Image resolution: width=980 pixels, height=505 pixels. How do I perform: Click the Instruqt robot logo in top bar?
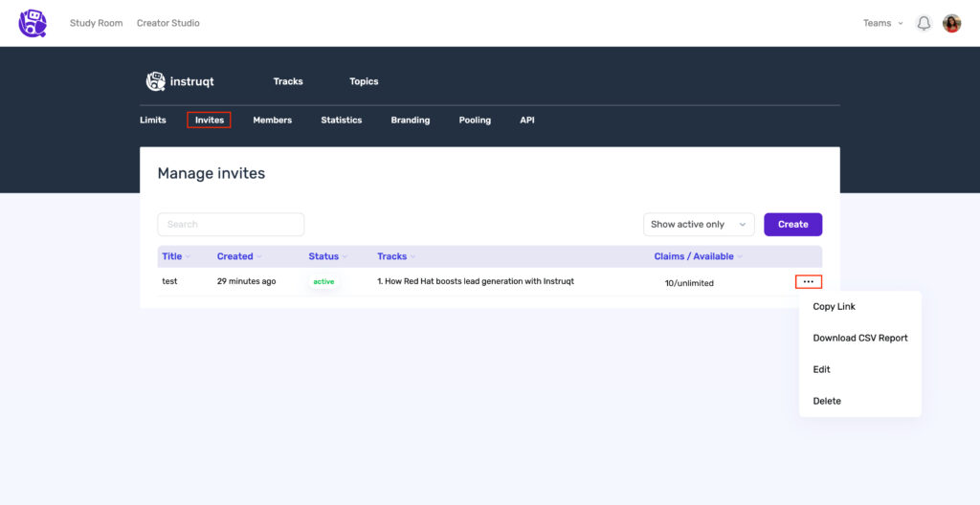point(33,23)
